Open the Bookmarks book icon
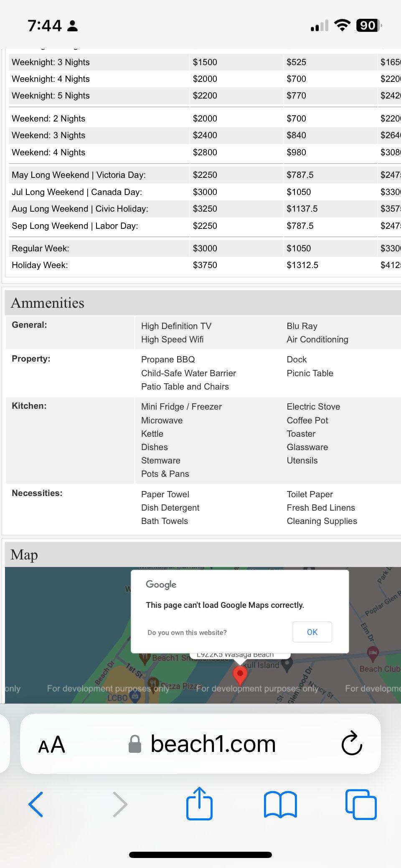The height and width of the screenshot is (868, 401). 280,804
